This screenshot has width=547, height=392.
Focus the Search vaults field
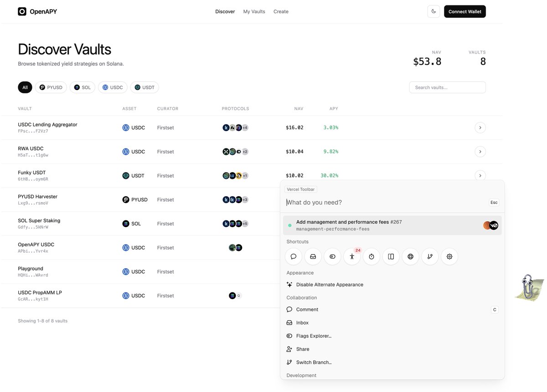[448, 87]
